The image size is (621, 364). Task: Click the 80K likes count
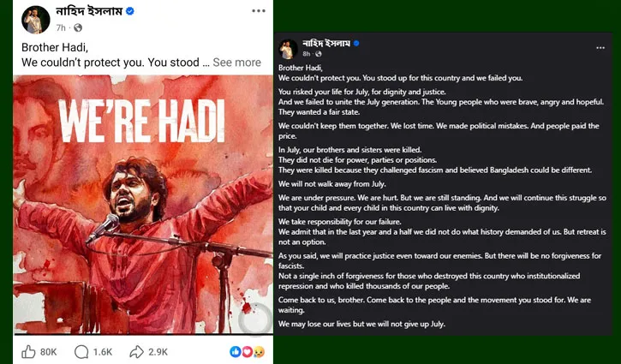pos(48,351)
